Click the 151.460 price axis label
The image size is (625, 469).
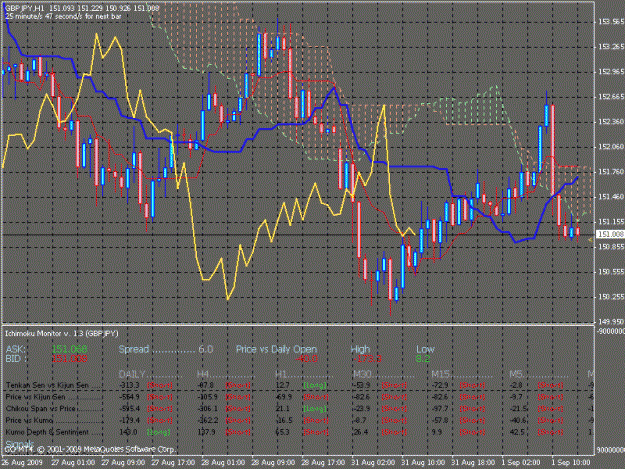coord(611,197)
